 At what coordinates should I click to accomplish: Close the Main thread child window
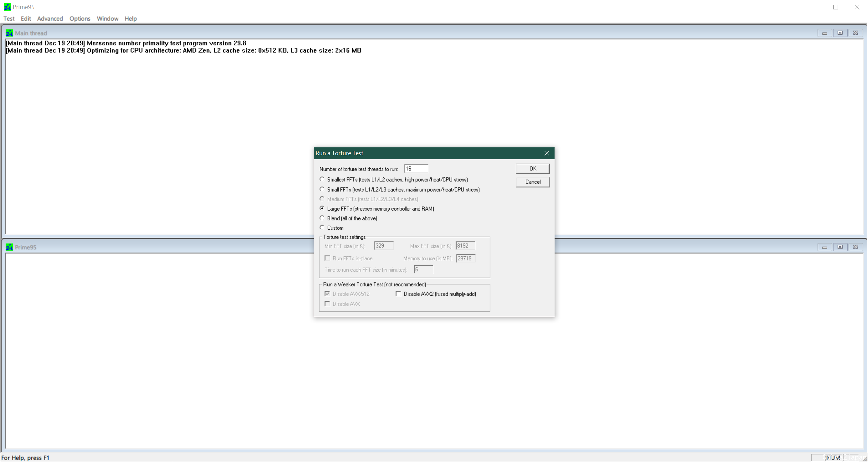point(856,33)
